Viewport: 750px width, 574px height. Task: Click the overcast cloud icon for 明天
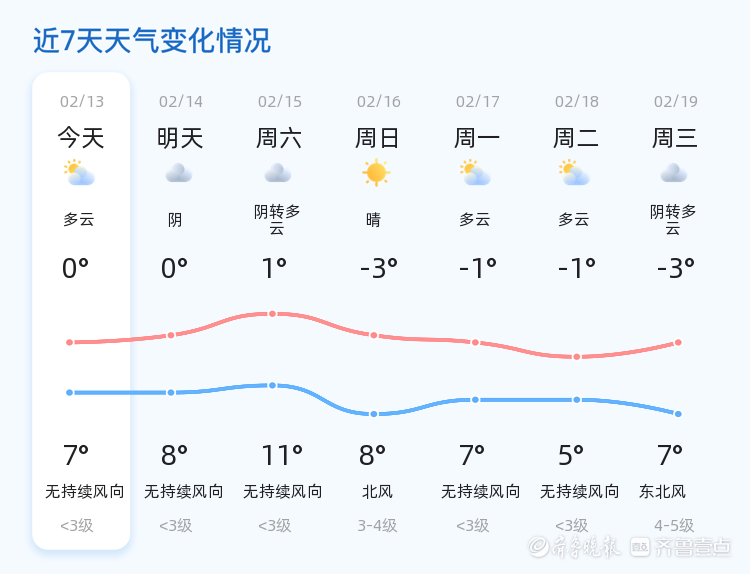(x=179, y=173)
